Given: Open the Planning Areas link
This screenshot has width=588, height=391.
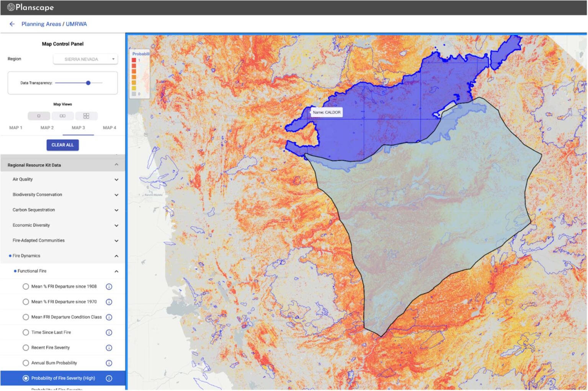Looking at the screenshot, I should (x=41, y=24).
